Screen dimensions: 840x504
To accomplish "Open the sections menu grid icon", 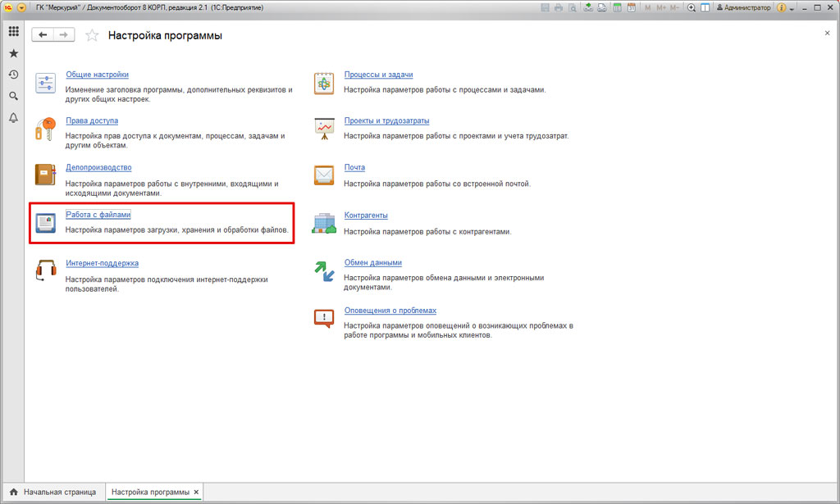I will coord(13,32).
